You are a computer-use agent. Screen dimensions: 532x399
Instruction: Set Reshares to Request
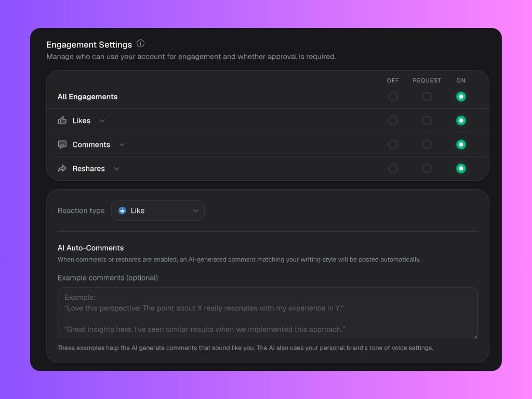click(x=427, y=168)
